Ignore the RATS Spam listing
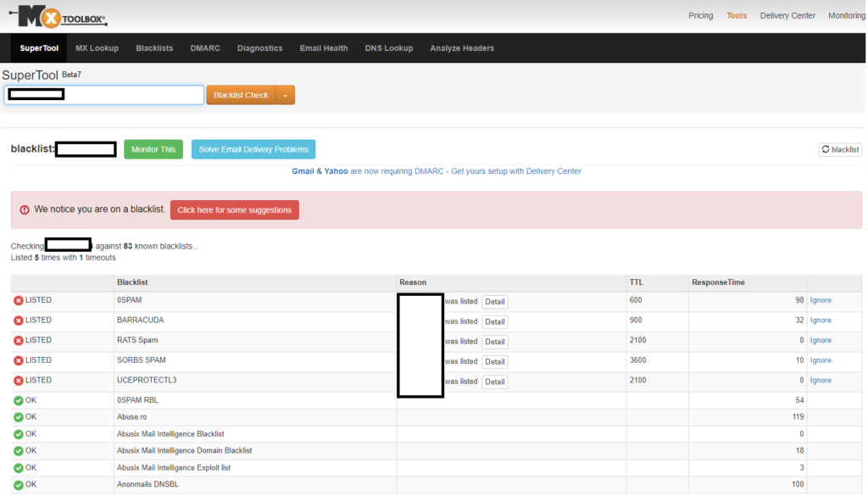The width and height of the screenshot is (868, 496). coord(821,340)
